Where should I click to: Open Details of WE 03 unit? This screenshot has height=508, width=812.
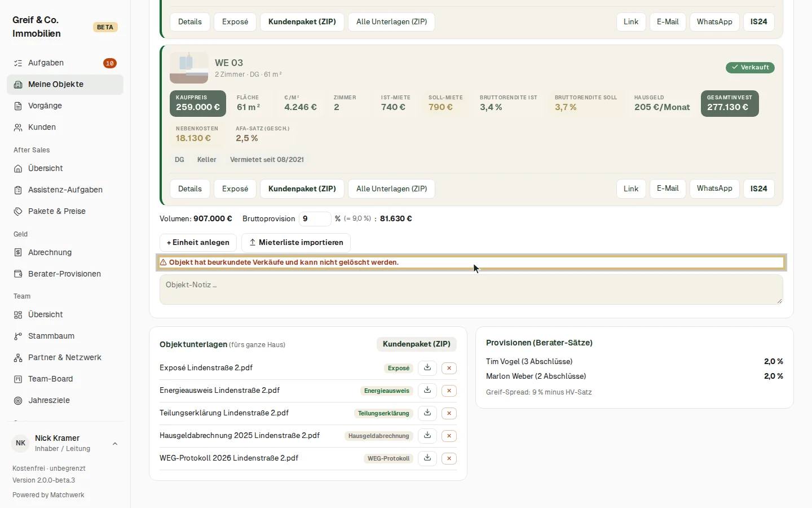point(190,189)
